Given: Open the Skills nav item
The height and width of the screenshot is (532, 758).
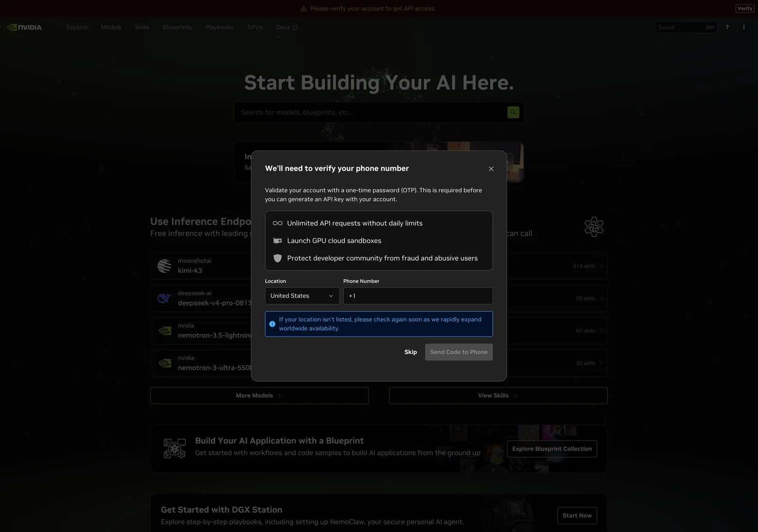Looking at the screenshot, I should click(x=142, y=27).
